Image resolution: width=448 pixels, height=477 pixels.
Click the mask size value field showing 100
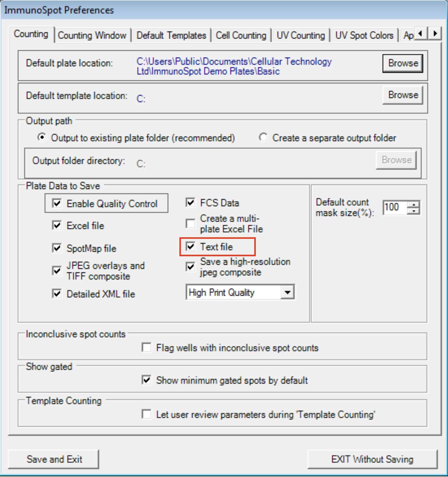coord(395,207)
